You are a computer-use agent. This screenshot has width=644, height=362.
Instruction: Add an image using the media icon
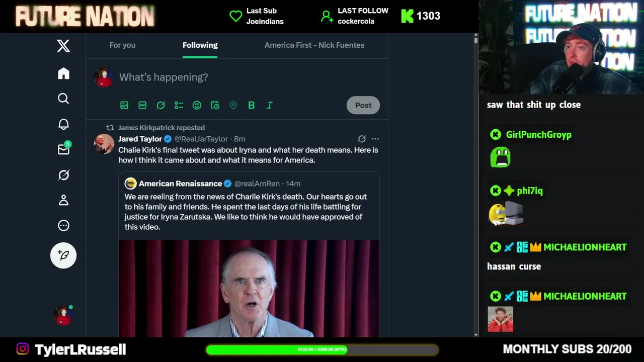coord(124,105)
